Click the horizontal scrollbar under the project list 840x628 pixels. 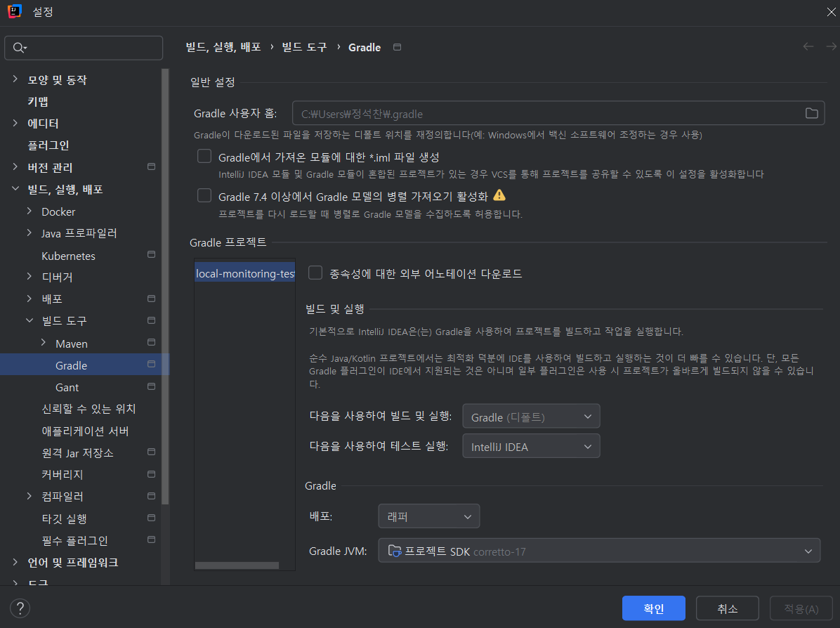[x=237, y=565]
